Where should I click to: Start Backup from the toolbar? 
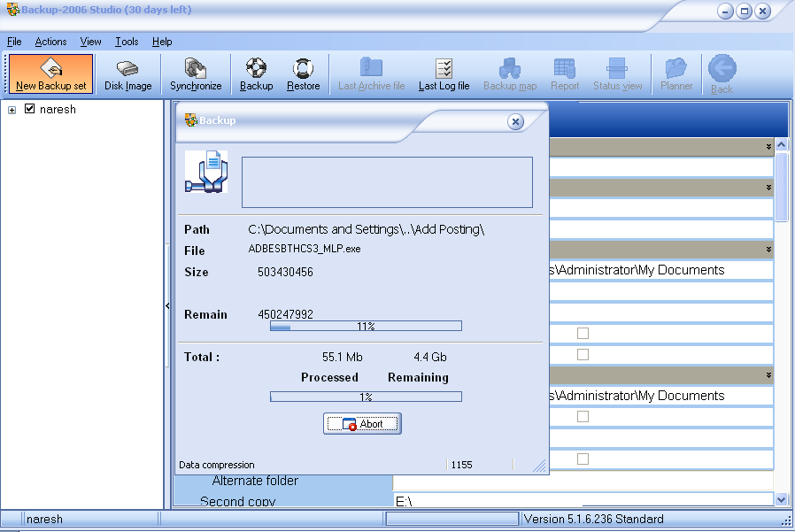[x=256, y=74]
